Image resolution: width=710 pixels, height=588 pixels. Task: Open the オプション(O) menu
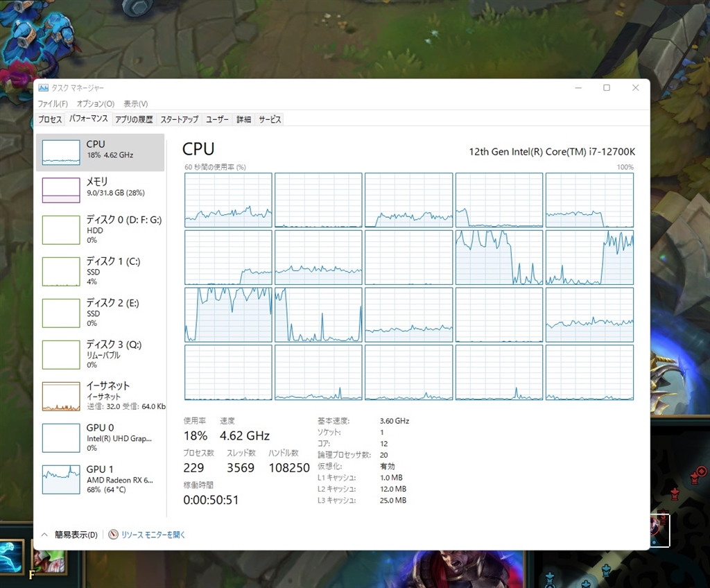pyautogui.click(x=96, y=104)
